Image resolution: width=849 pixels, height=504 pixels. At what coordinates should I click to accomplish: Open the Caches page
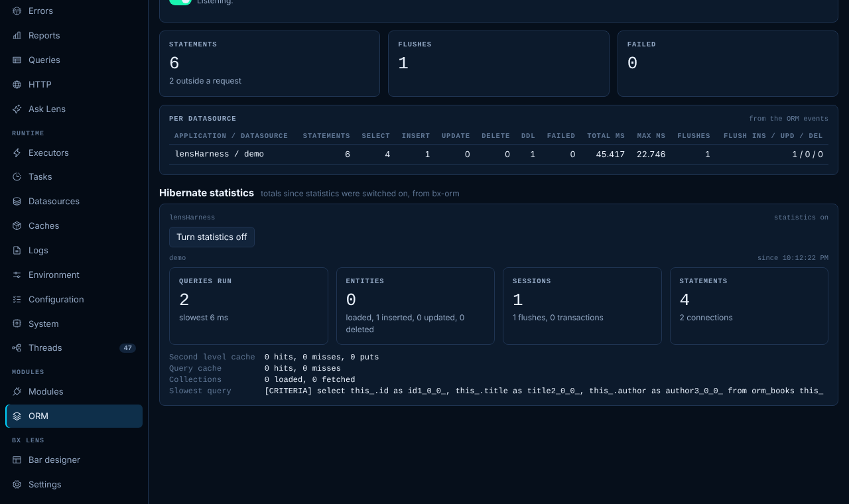click(x=74, y=226)
